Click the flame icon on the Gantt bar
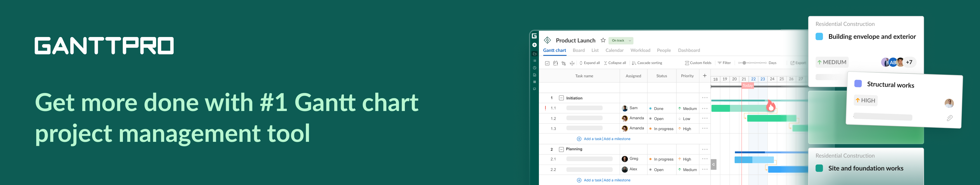 [x=771, y=106]
